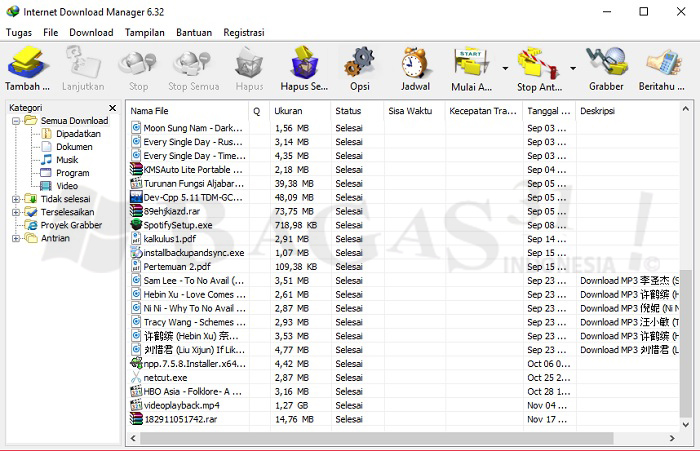Open the Jadwal scheduler clock icon
The height and width of the screenshot is (451, 700).
(415, 63)
